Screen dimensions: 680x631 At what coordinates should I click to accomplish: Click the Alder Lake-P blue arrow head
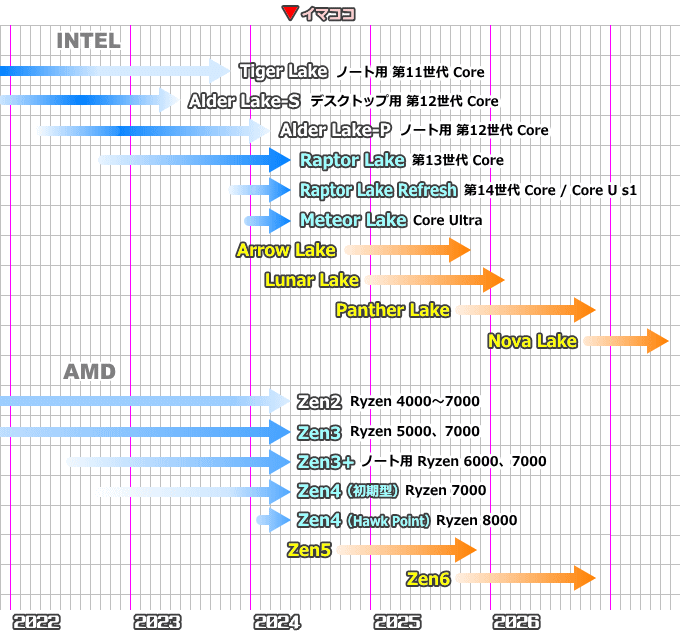pos(260,130)
